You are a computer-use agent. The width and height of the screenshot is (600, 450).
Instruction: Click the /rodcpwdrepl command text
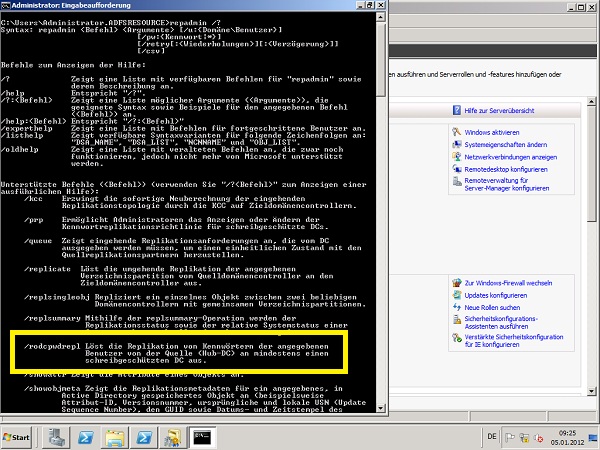coord(52,346)
